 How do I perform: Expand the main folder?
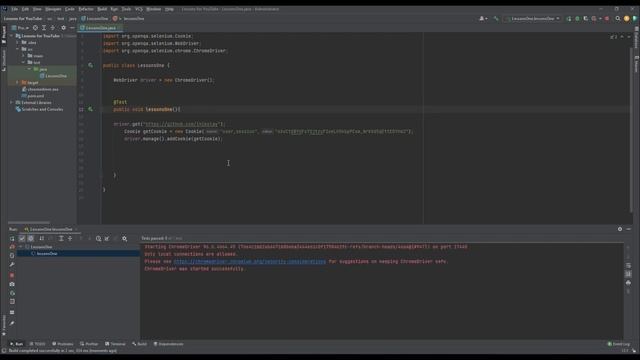click(x=23, y=56)
